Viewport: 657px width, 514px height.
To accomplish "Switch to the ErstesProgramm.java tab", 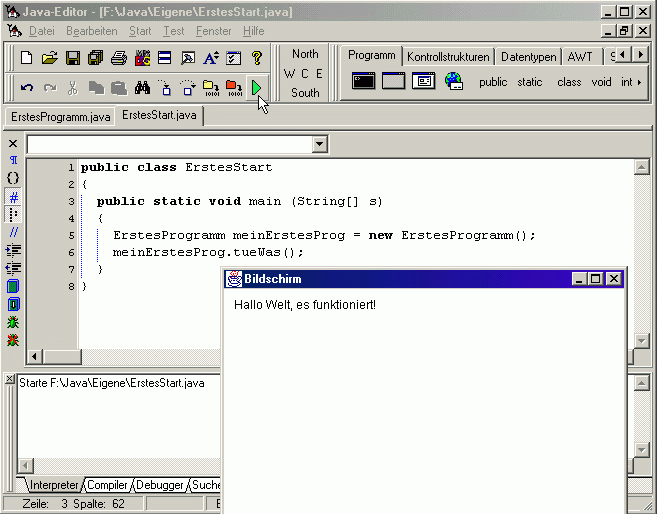I will coord(60,117).
